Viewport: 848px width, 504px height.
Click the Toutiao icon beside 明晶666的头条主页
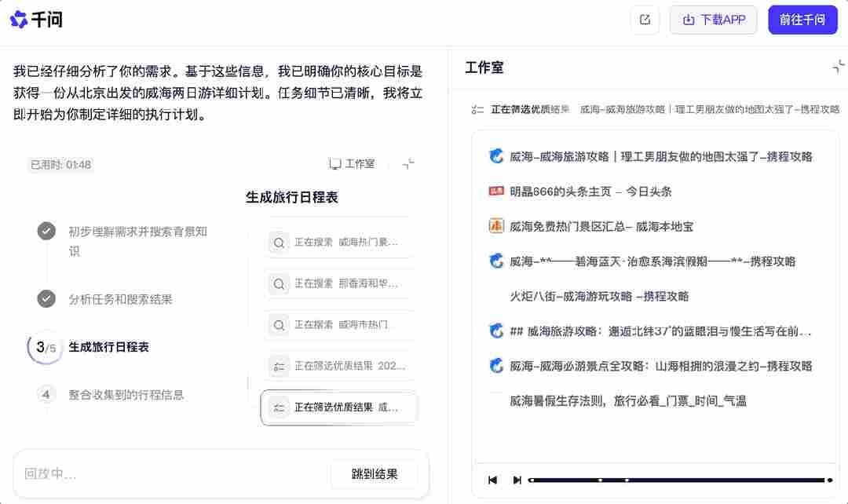(x=495, y=190)
